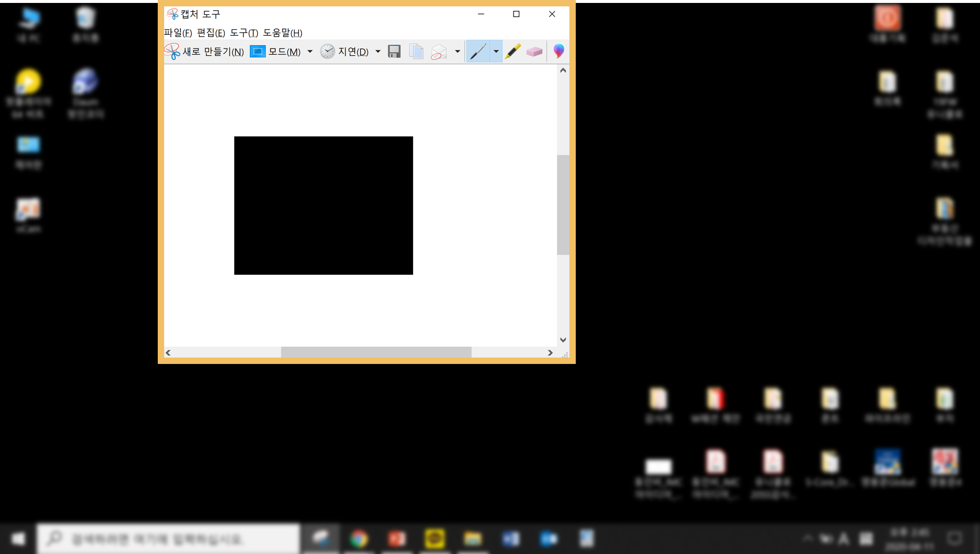This screenshot has height=554, width=980.
Task: Click the New snip scissors icon
Action: point(172,51)
